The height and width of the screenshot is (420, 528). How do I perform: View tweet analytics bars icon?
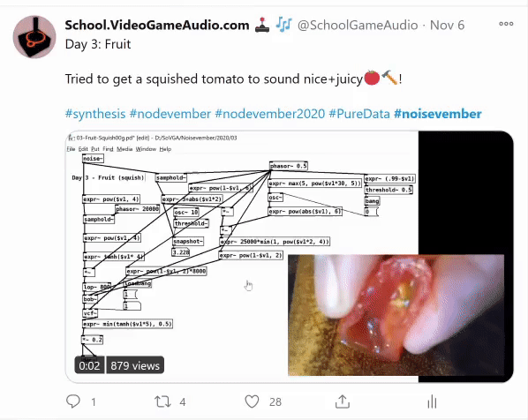click(x=432, y=401)
